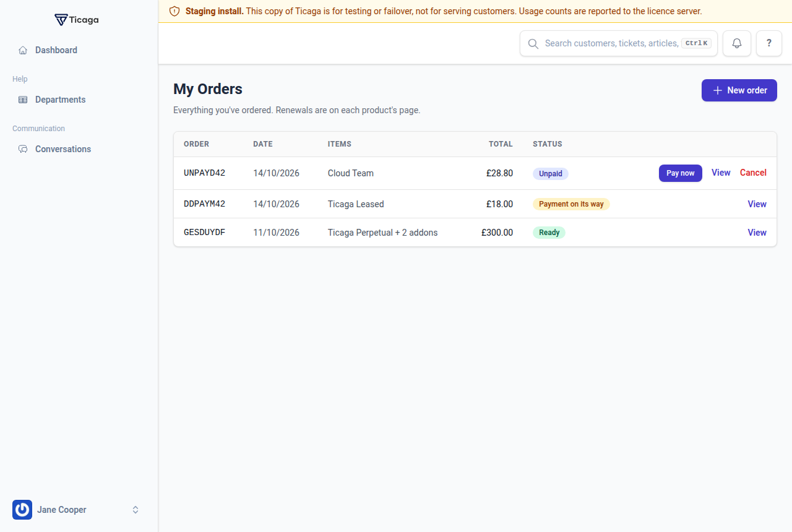View the GESDUYDF order
Image resolution: width=792 pixels, height=532 pixels.
coord(757,233)
